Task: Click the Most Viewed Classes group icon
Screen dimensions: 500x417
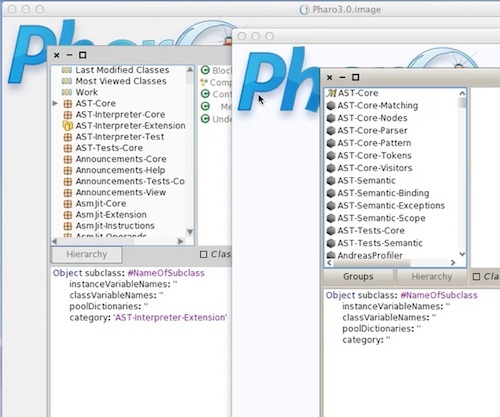Action: [67, 81]
